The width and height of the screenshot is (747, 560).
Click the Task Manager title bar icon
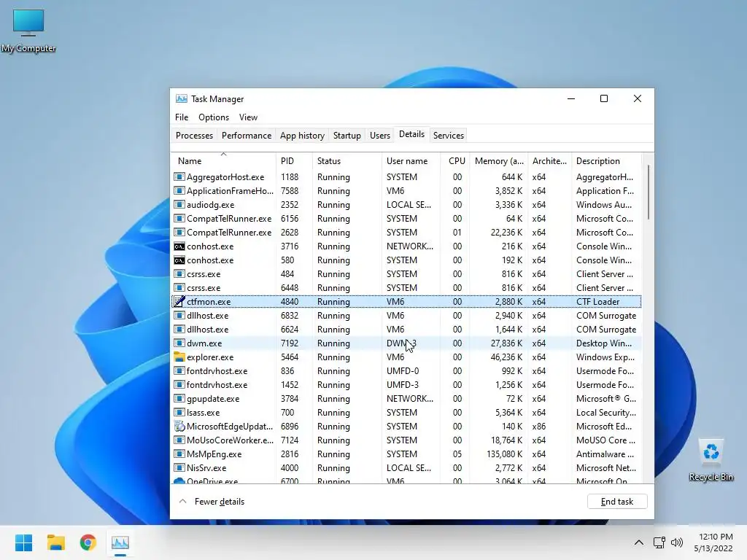181,98
